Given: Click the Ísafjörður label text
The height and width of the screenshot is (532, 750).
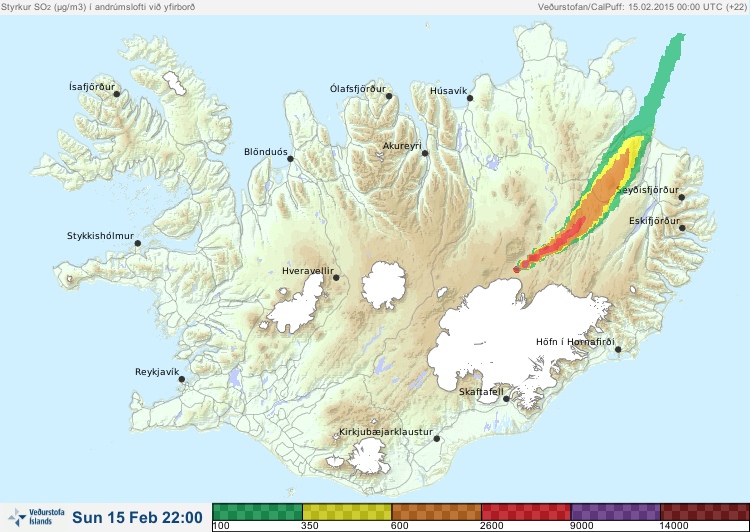Looking at the screenshot, I should pos(92,87).
